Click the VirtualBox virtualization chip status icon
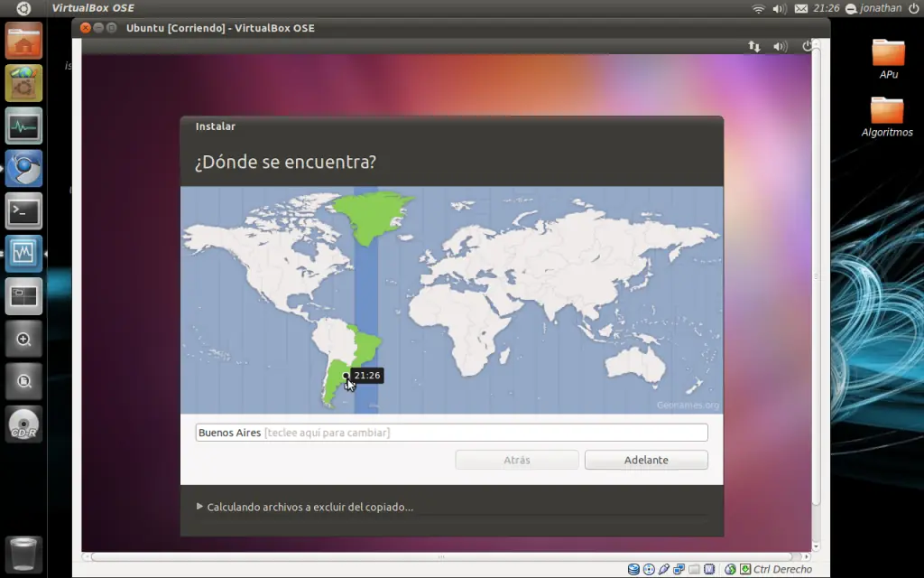924x578 pixels. (x=709, y=569)
